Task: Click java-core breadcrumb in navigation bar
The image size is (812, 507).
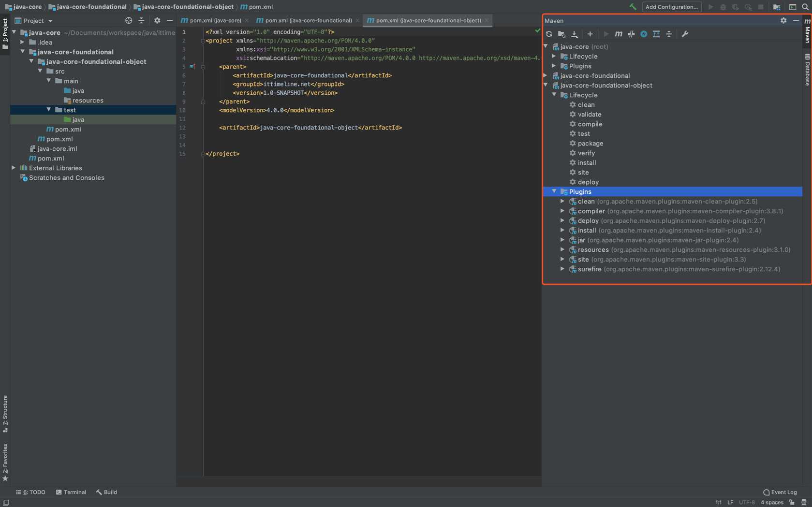Action: (23, 7)
